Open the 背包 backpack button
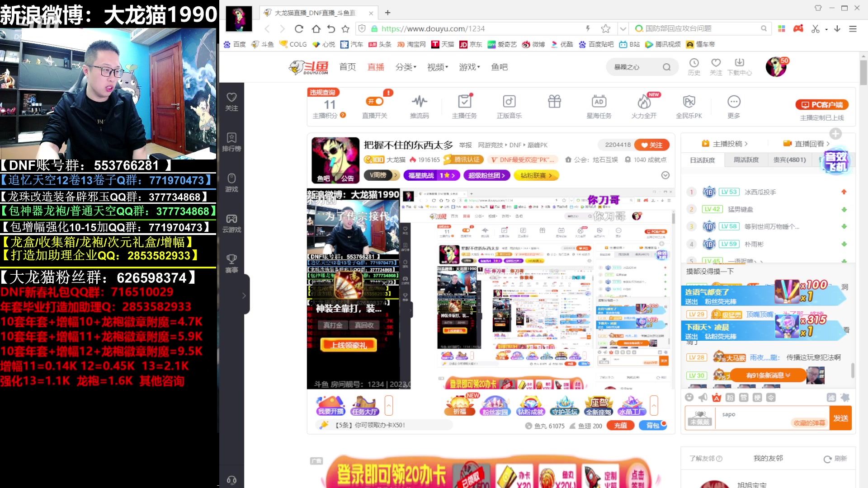 [x=653, y=425]
